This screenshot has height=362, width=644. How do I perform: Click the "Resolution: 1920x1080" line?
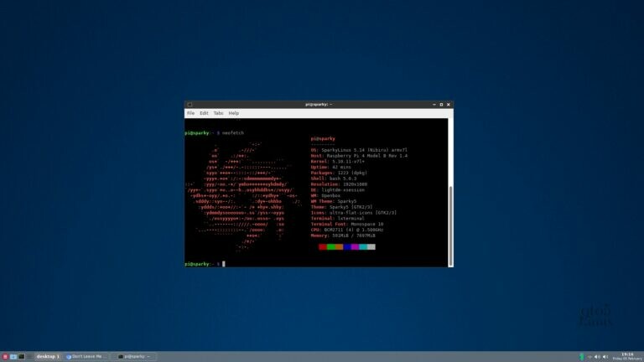pos(339,184)
